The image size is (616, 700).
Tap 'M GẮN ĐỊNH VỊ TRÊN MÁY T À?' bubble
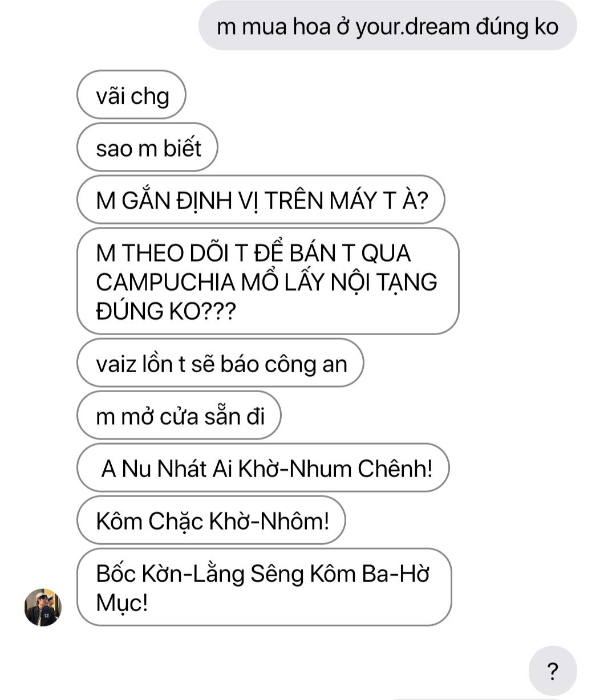tap(261, 200)
